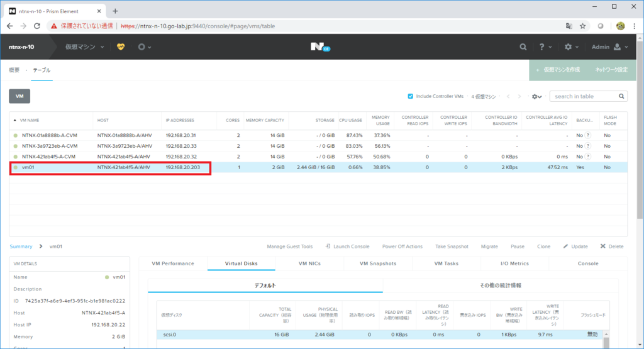Click Delete with X icon
644x349 pixels.
(x=612, y=247)
